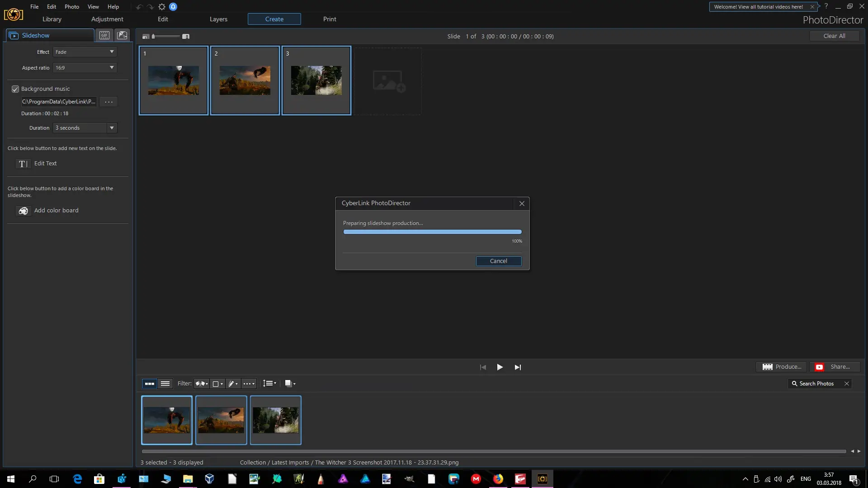Open the GIF creation panel icon
Image resolution: width=868 pixels, height=488 pixels.
[104, 35]
